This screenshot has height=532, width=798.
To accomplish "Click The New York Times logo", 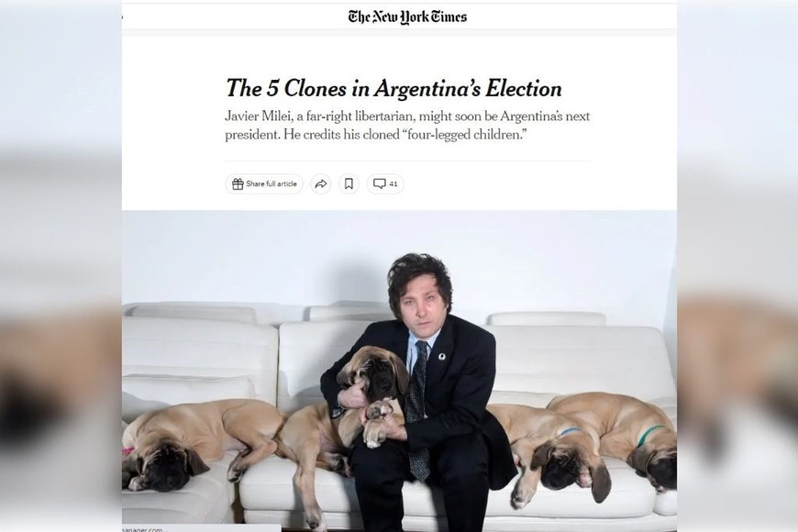I will coord(407,17).
